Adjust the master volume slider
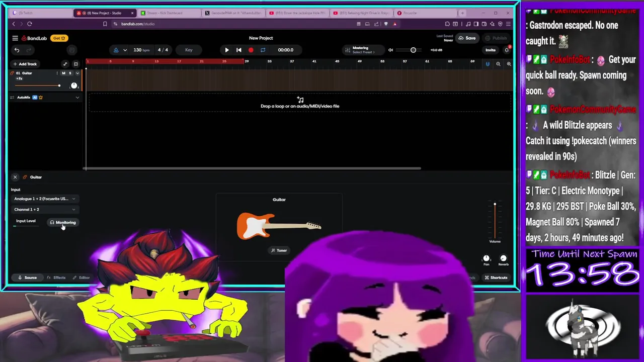The image size is (644, 362). (x=413, y=50)
